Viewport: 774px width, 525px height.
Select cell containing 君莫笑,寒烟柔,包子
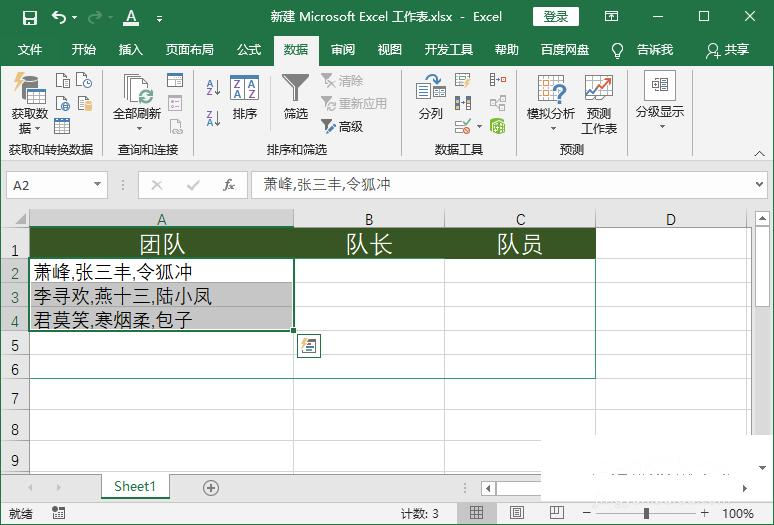tap(161, 319)
